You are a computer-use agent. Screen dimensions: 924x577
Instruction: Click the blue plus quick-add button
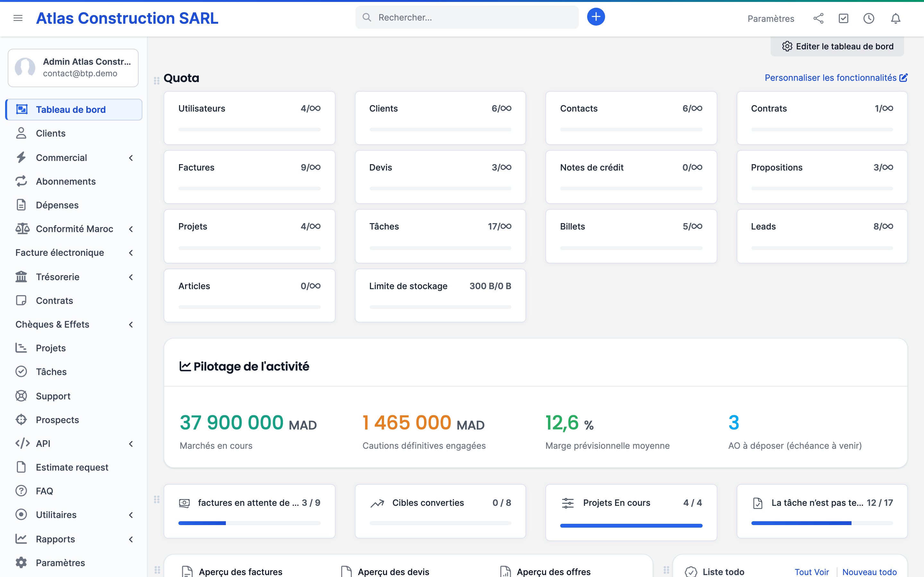(596, 17)
